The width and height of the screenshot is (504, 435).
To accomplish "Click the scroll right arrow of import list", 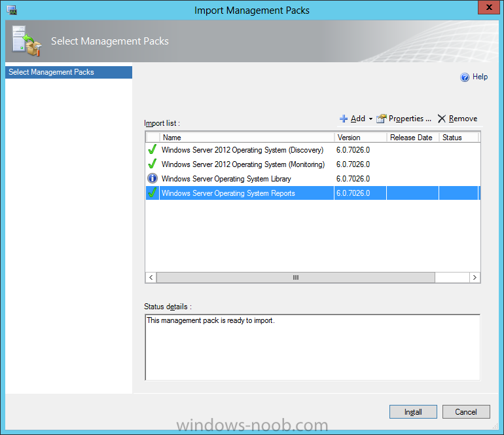I will click(475, 277).
